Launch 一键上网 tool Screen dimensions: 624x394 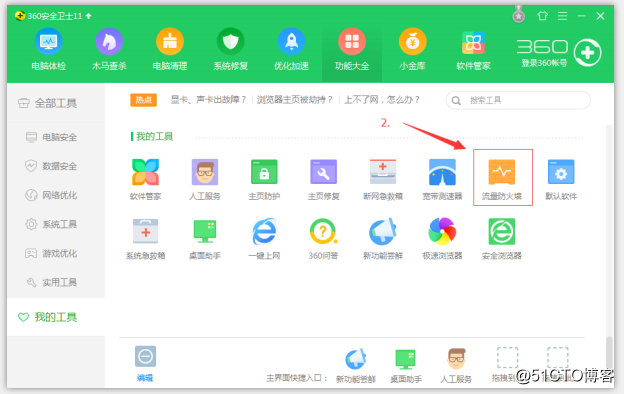coord(264,238)
